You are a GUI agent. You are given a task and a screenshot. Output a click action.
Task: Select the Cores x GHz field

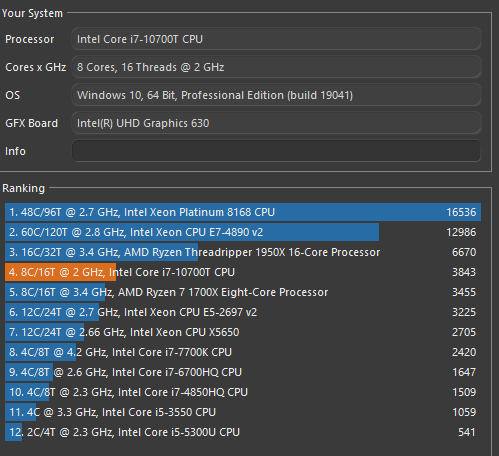tap(276, 67)
